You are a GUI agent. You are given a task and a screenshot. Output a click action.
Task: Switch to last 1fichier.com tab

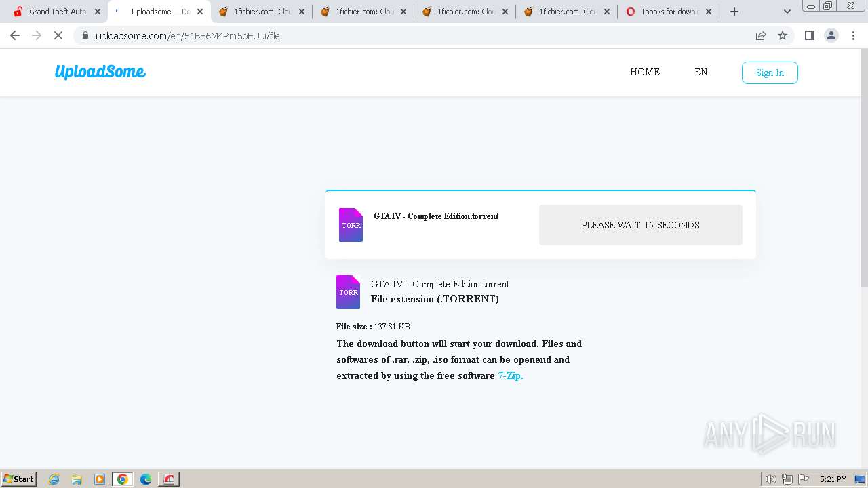coord(566,12)
